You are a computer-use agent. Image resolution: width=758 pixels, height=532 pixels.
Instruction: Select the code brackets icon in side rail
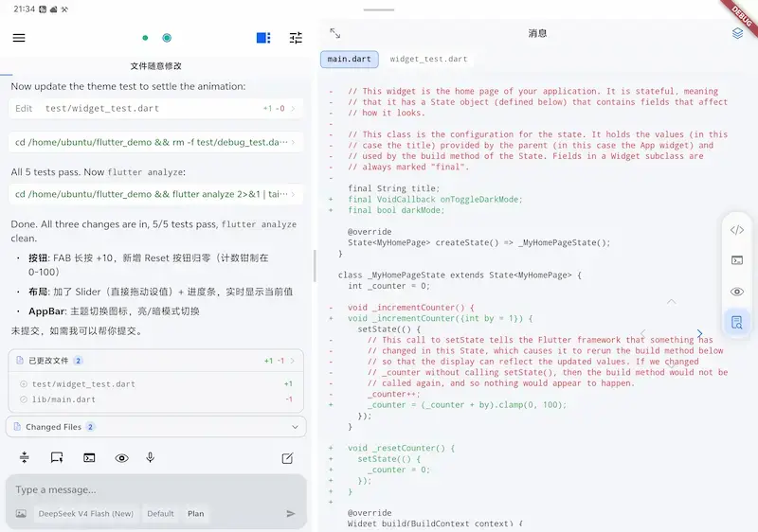[737, 230]
